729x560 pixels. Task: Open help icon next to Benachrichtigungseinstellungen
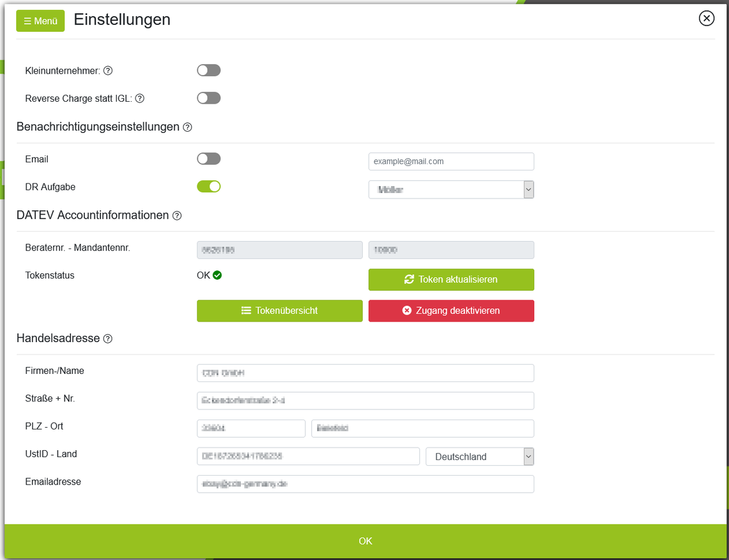point(187,127)
